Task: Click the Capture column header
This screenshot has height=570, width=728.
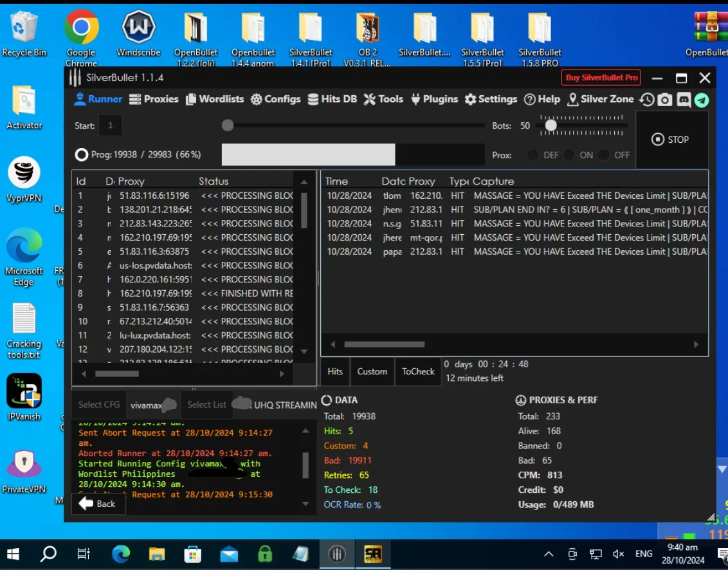Action: (493, 181)
